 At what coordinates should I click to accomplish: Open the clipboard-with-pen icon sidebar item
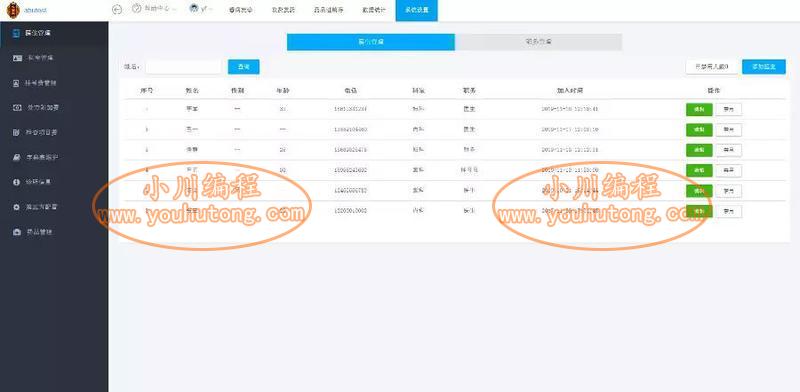coord(17,132)
